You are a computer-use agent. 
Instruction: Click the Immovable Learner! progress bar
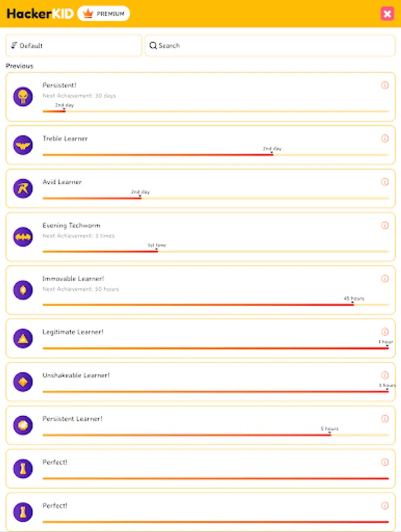tap(216, 305)
